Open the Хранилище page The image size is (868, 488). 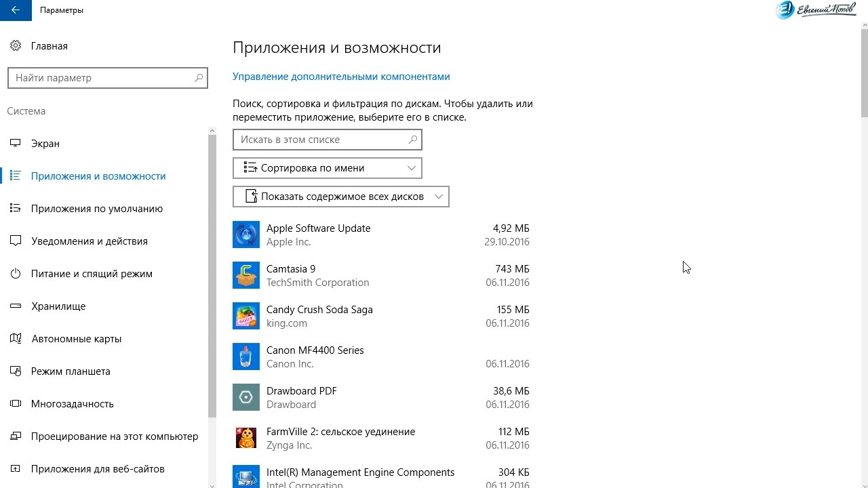(58, 306)
